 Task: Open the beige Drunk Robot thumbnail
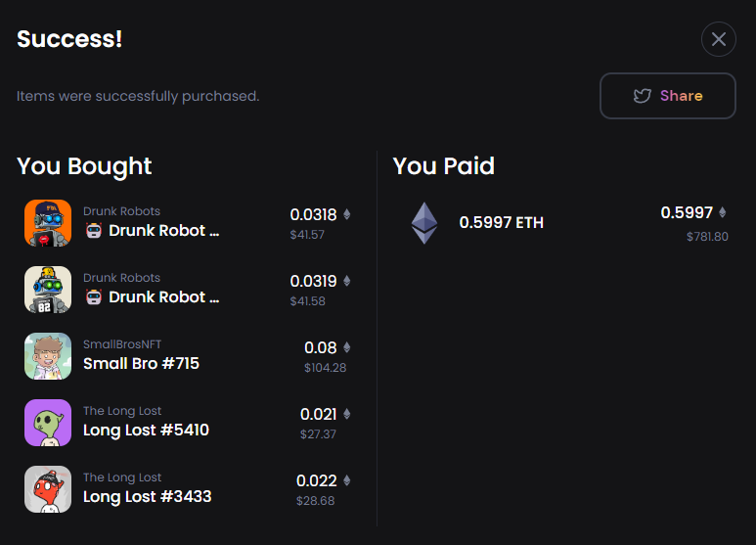pyautogui.click(x=48, y=290)
